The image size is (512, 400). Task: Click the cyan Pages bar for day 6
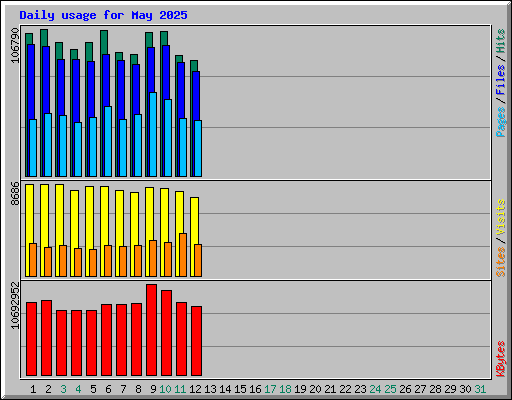coord(108,141)
